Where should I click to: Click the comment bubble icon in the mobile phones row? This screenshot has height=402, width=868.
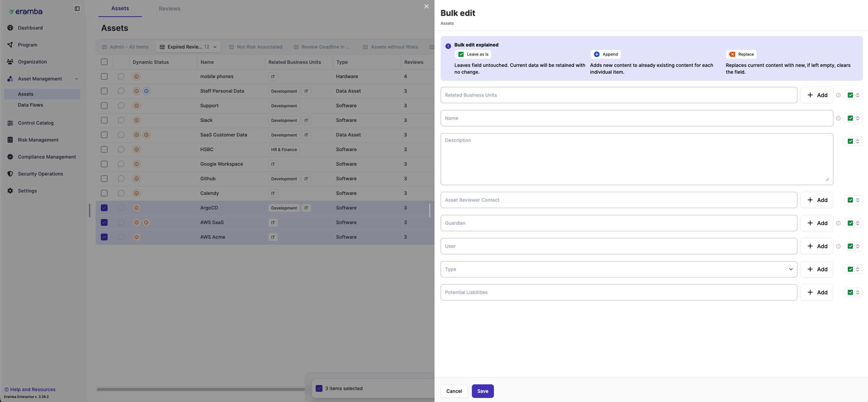(121, 76)
